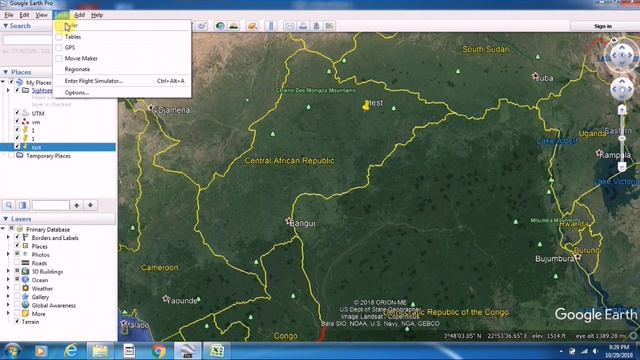Check the Temporary Places checkbox
The image size is (640, 360).
coord(11,156)
